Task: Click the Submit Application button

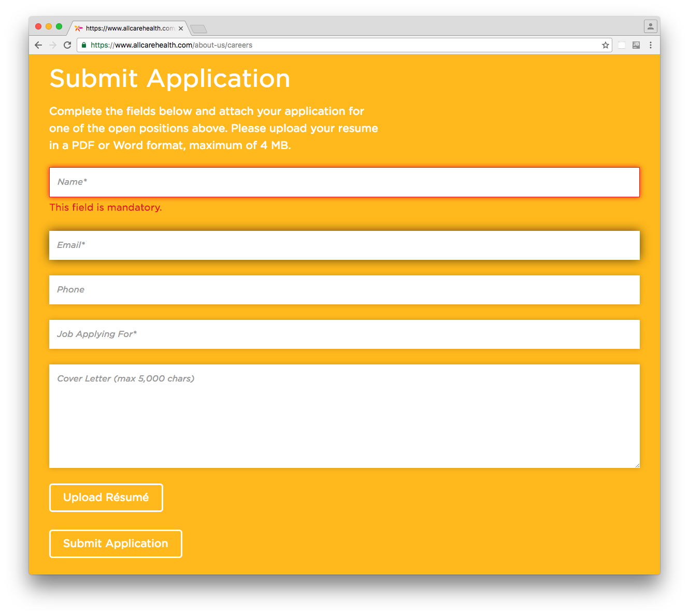Action: click(x=116, y=544)
